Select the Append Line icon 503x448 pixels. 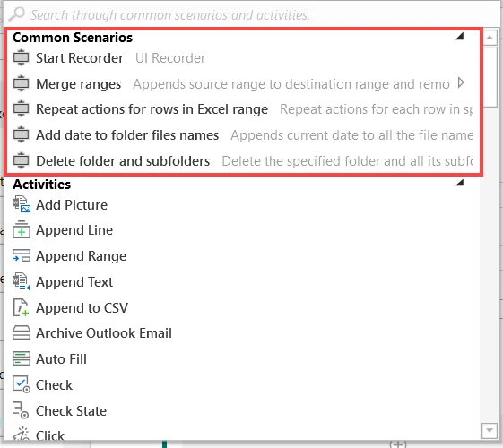click(x=22, y=229)
